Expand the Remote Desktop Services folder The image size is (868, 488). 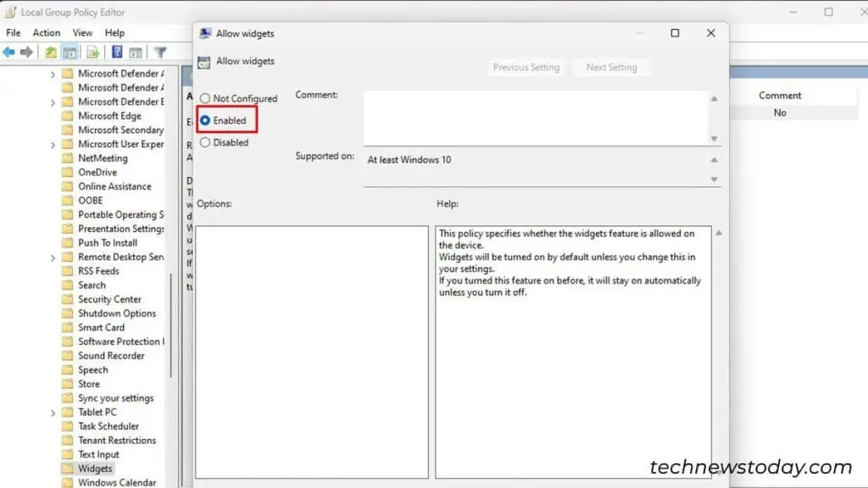[x=53, y=257]
